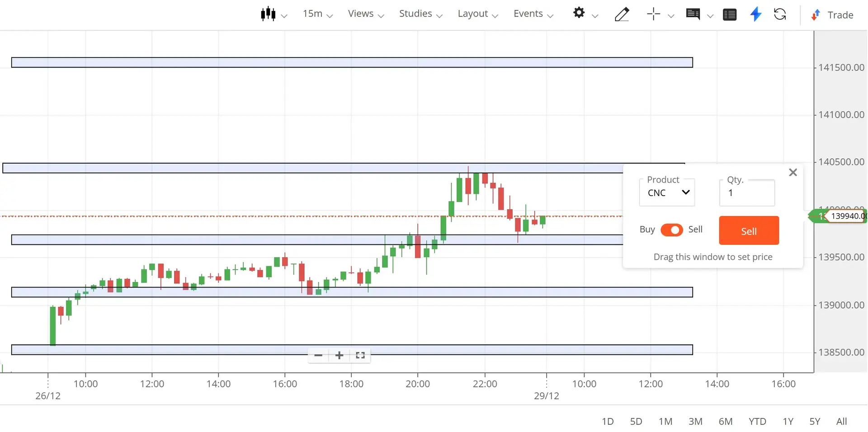868x432 pixels.
Task: Select the drawing pencil tool
Action: pos(622,14)
